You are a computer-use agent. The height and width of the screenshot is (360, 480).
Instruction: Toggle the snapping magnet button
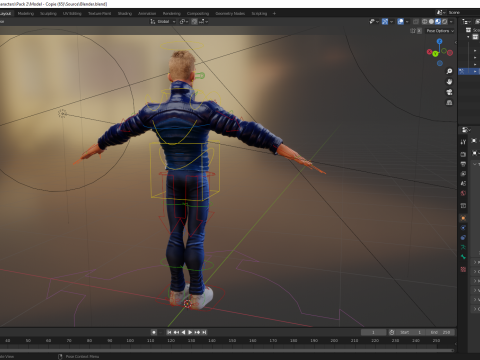pyautogui.click(x=194, y=21)
